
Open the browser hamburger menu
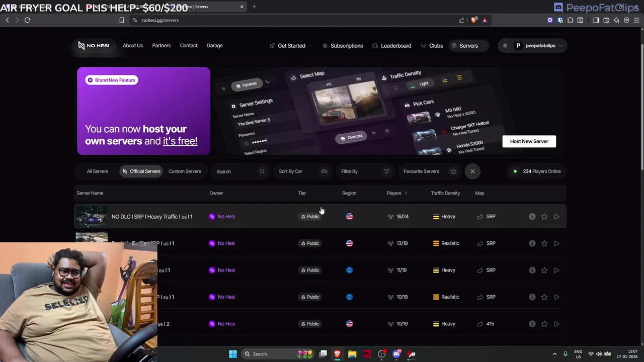pyautogui.click(x=636, y=20)
